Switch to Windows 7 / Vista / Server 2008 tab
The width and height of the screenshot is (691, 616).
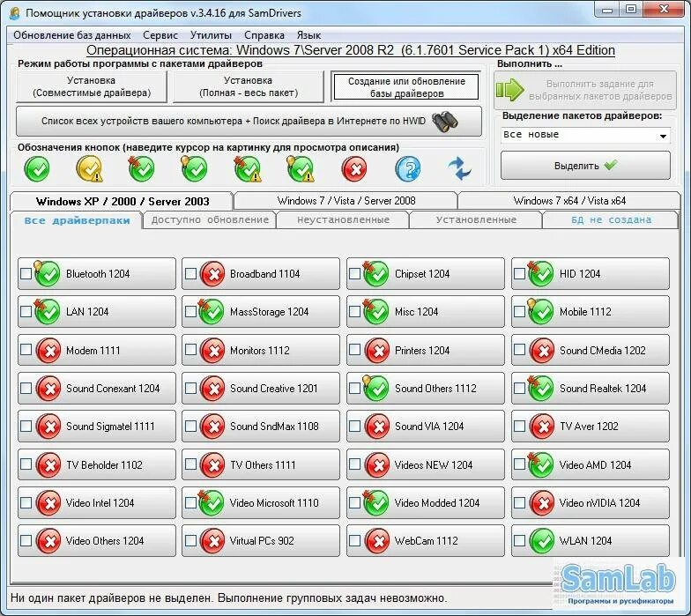point(345,201)
